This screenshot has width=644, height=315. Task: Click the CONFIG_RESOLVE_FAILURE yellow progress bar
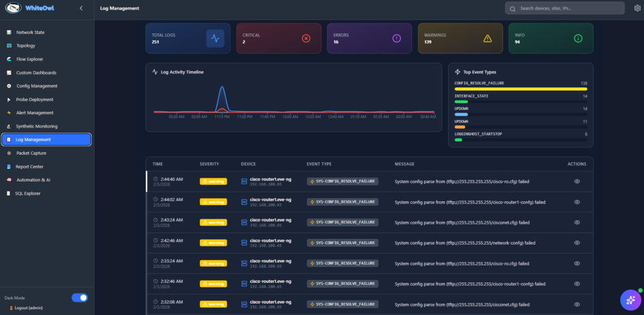pos(521,89)
